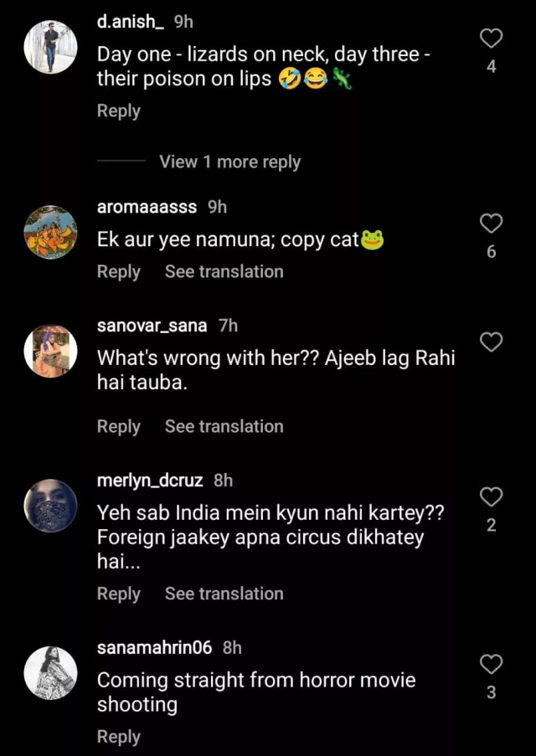Reply to sanovar_sana's comment
The image size is (536, 756).
119,426
